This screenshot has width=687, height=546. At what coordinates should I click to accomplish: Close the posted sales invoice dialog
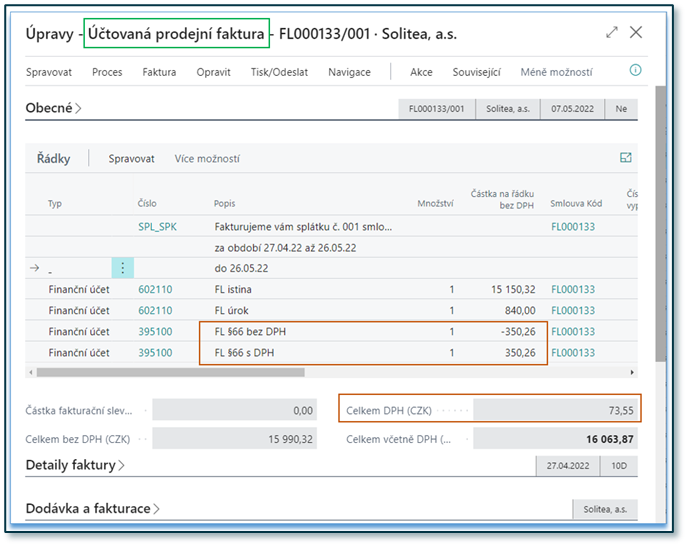636,32
